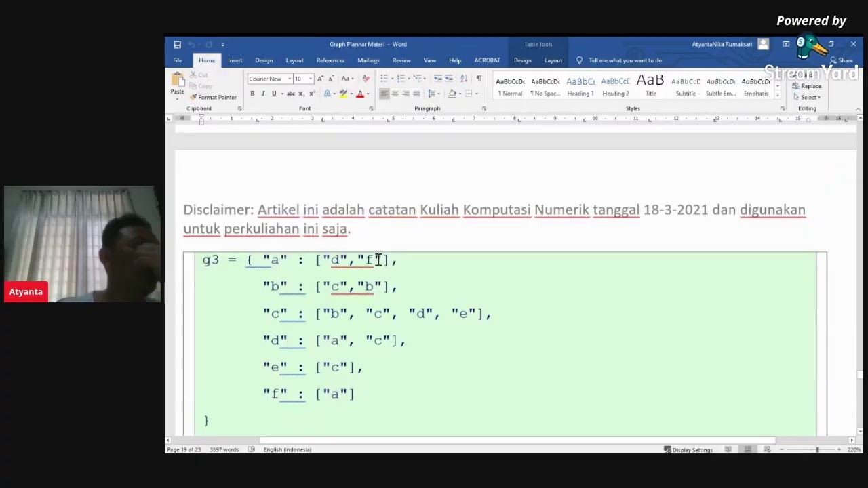Image resolution: width=868 pixels, height=488 pixels.
Task: Apply the Subtitle style
Action: point(686,86)
